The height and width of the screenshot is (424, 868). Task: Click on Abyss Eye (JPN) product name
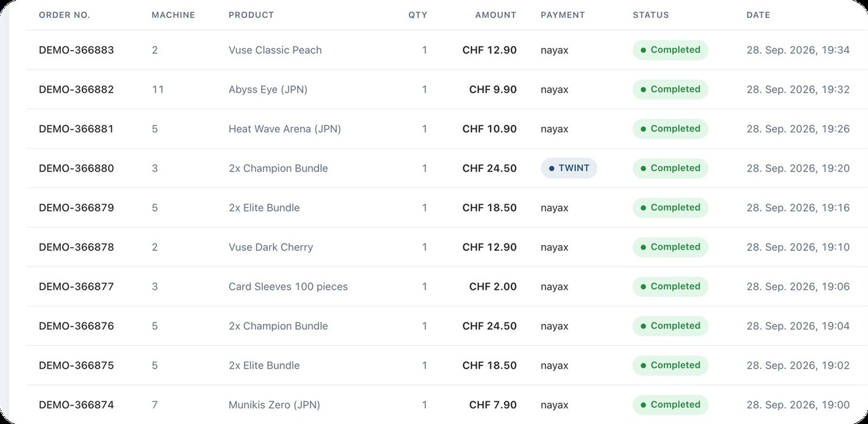pyautogui.click(x=268, y=89)
